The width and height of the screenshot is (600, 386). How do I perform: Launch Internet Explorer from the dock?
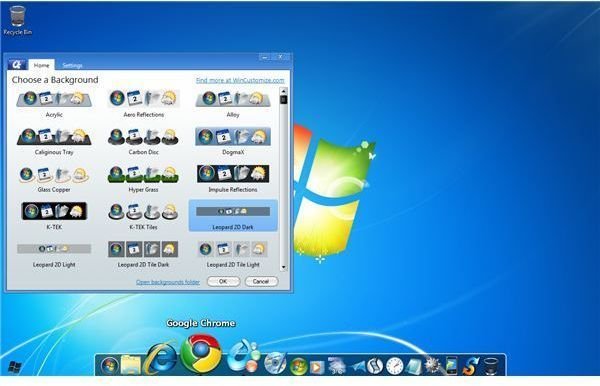(x=161, y=358)
